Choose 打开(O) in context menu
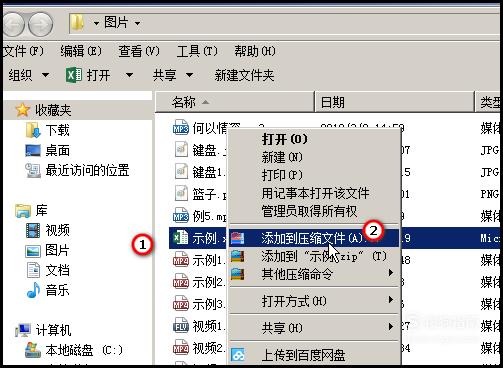This screenshot has height=368, width=503. (x=314, y=139)
